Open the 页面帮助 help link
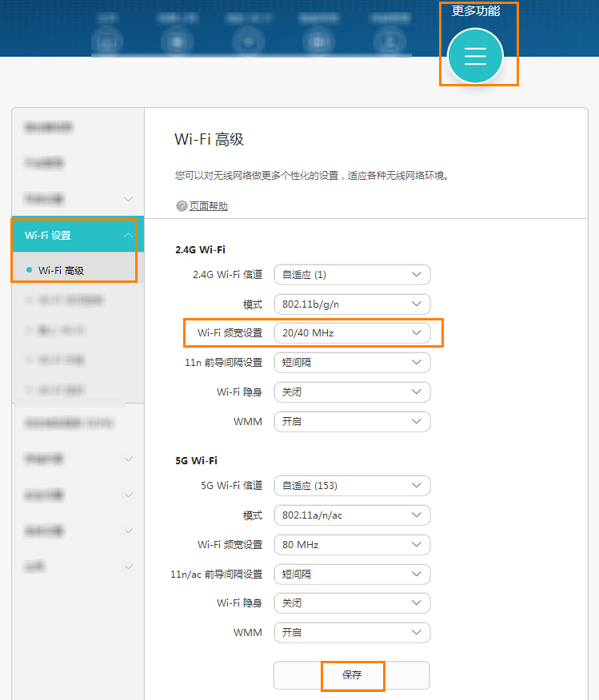The image size is (599, 700). [208, 206]
